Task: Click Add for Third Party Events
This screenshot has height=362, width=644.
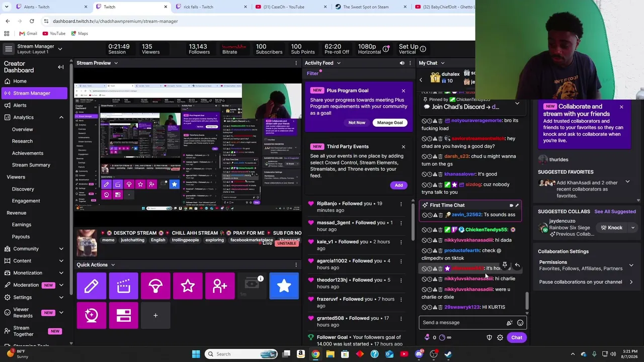Action: [398, 186]
